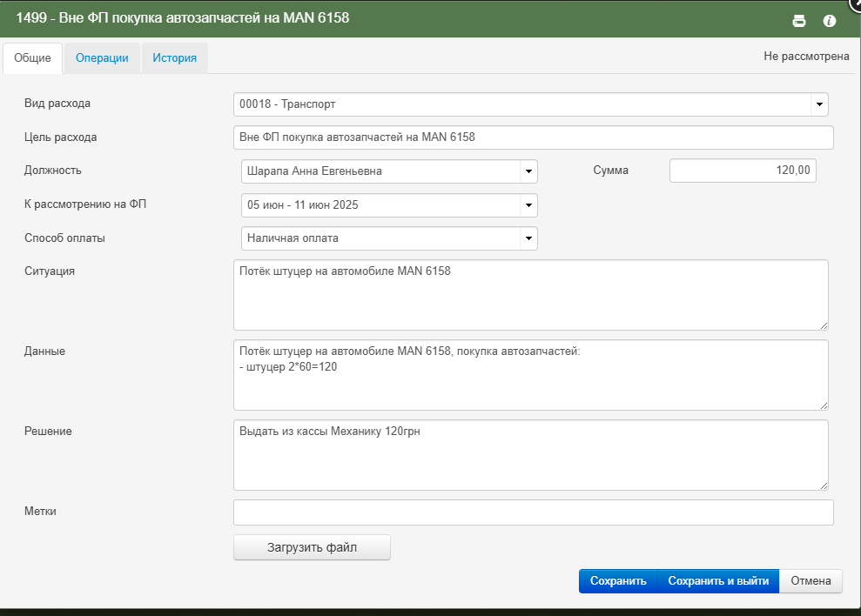This screenshot has height=616, width=861.
Task: Expand the Вид расхода dropdown arrow
Action: click(819, 104)
